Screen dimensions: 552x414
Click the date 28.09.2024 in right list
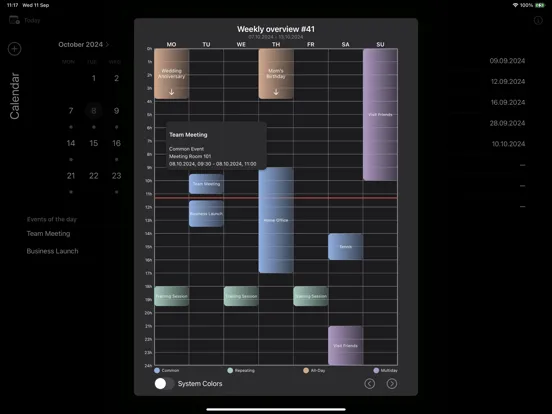[x=507, y=123]
